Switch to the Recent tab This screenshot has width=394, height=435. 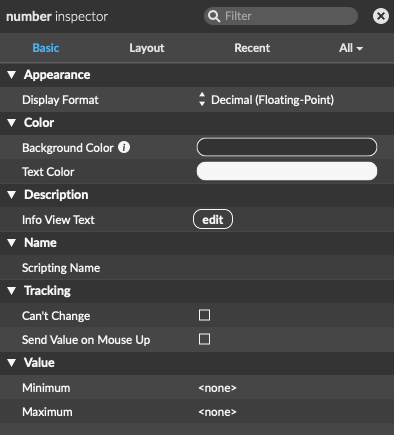click(x=252, y=48)
